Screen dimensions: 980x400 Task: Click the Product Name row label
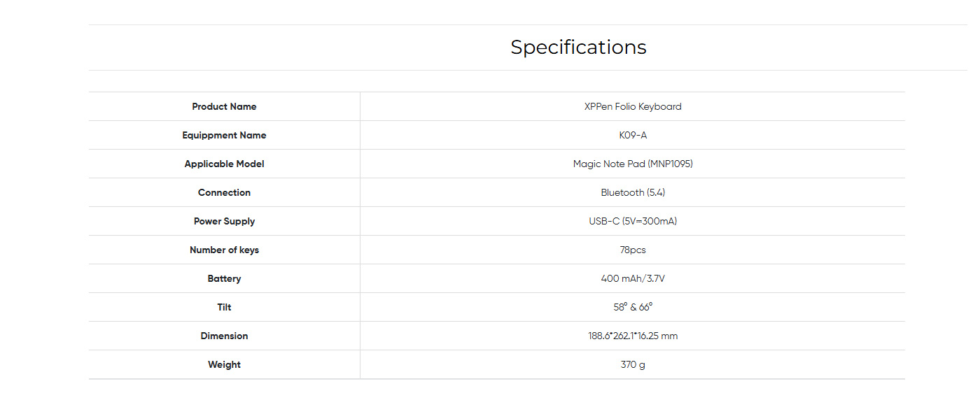(224, 107)
